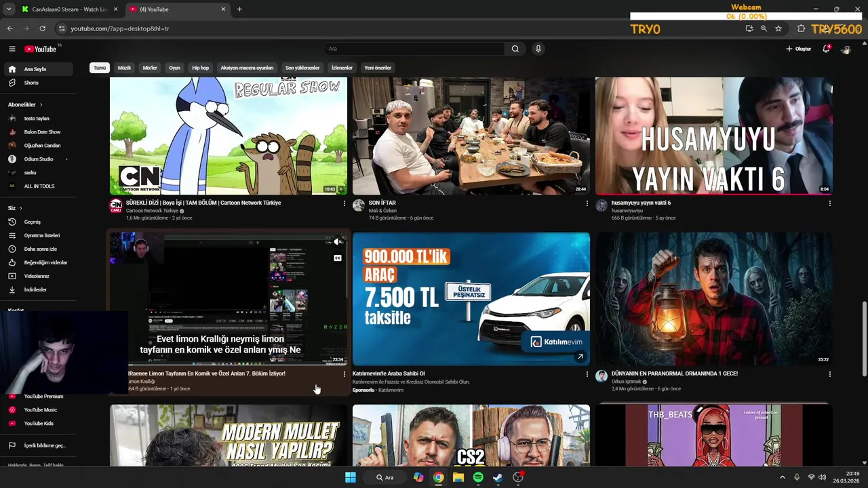868x488 pixels.
Task: Open YouTube Music link in sidebar
Action: [39, 409]
